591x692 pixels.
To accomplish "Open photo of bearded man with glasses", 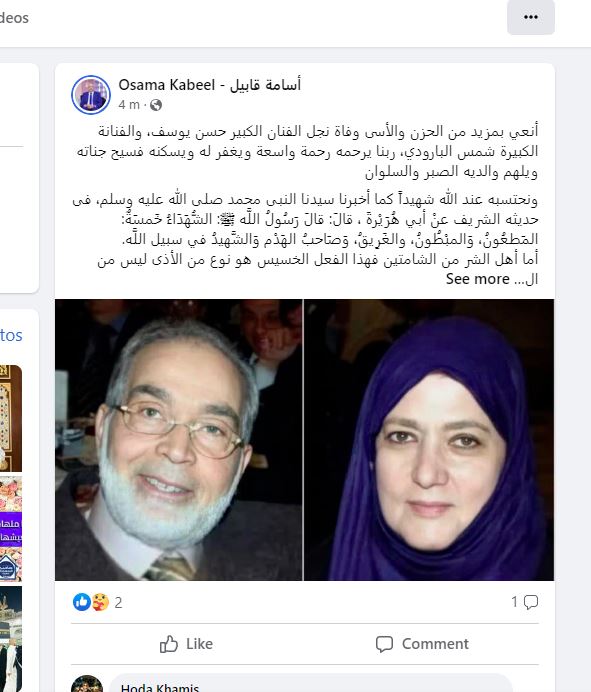I will tap(179, 440).
